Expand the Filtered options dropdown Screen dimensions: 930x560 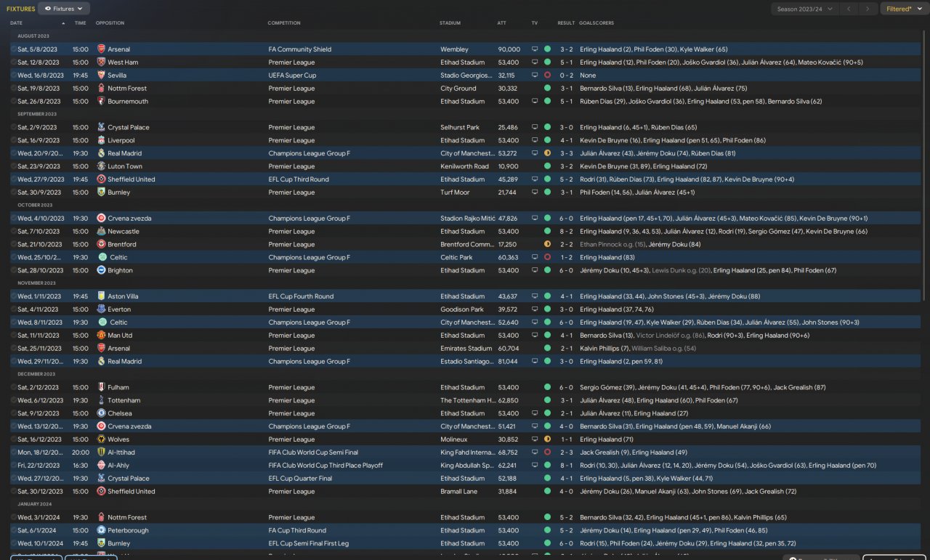point(905,9)
